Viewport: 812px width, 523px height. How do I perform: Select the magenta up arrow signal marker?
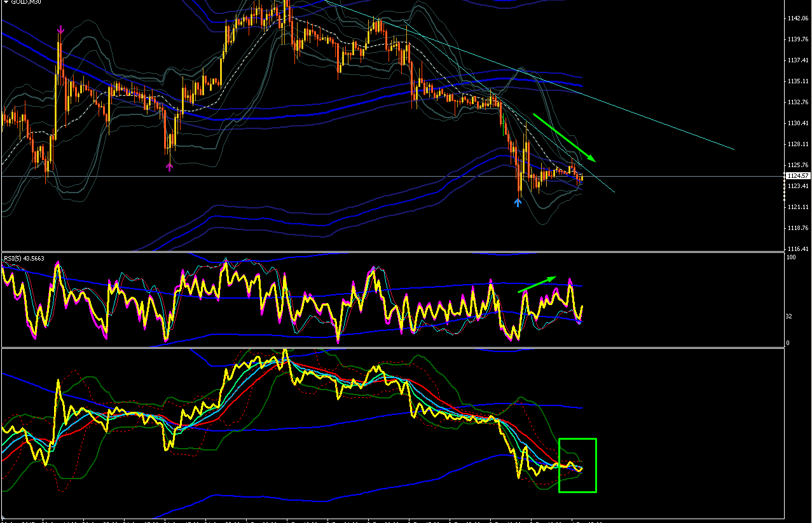[x=169, y=166]
